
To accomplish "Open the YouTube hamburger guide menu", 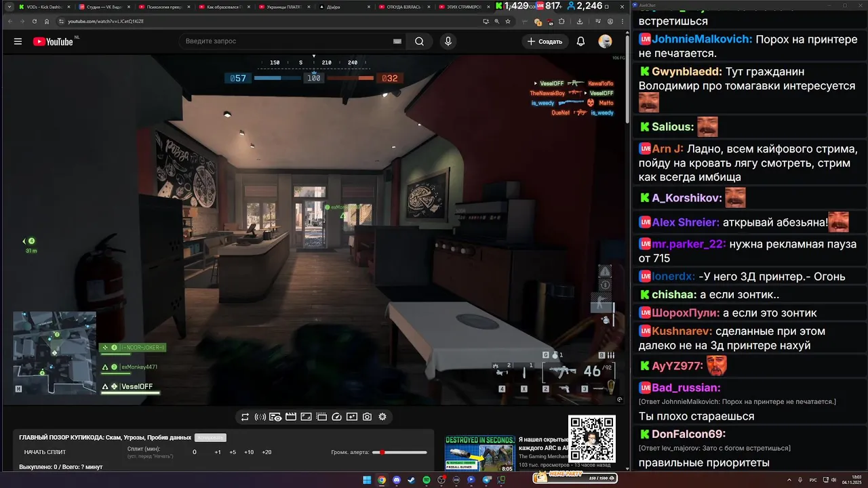I will pos(18,41).
